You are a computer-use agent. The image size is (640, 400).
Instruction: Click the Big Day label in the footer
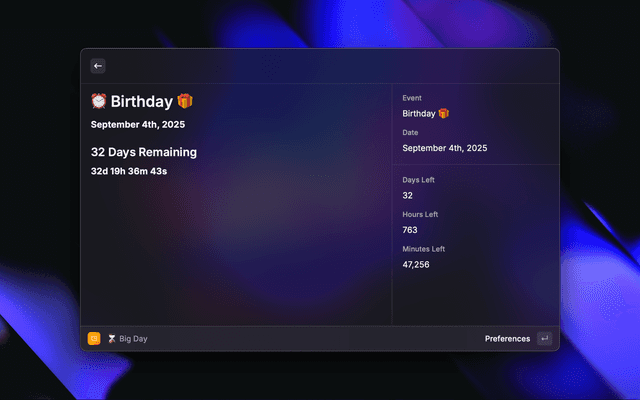133,339
